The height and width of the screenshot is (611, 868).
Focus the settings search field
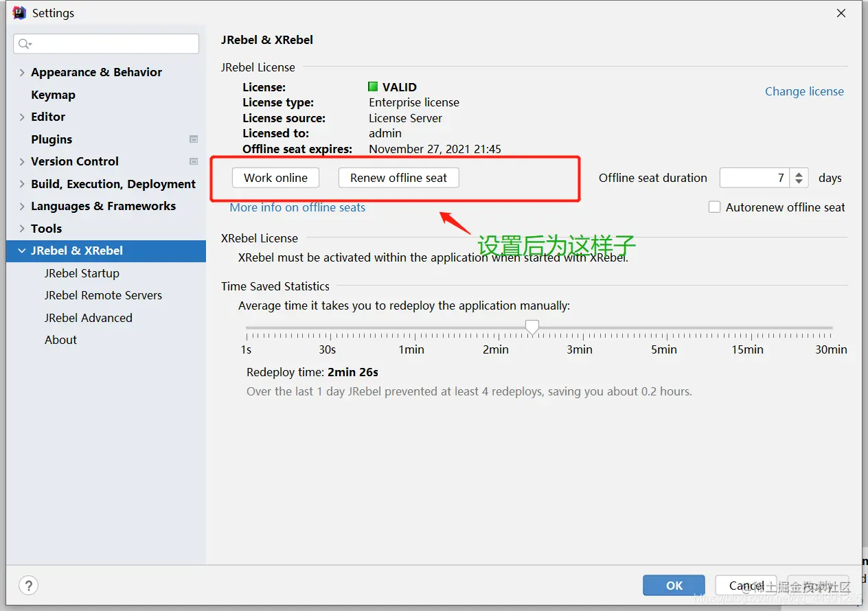(106, 44)
